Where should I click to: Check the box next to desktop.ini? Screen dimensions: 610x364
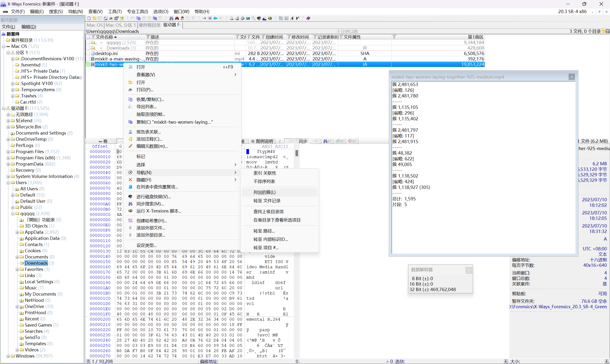click(x=88, y=53)
